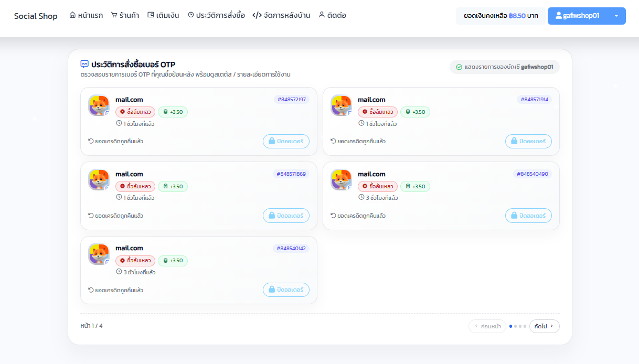Click the dropdown caret on the account button
Viewport: 639px width, 364px height.
(x=616, y=16)
